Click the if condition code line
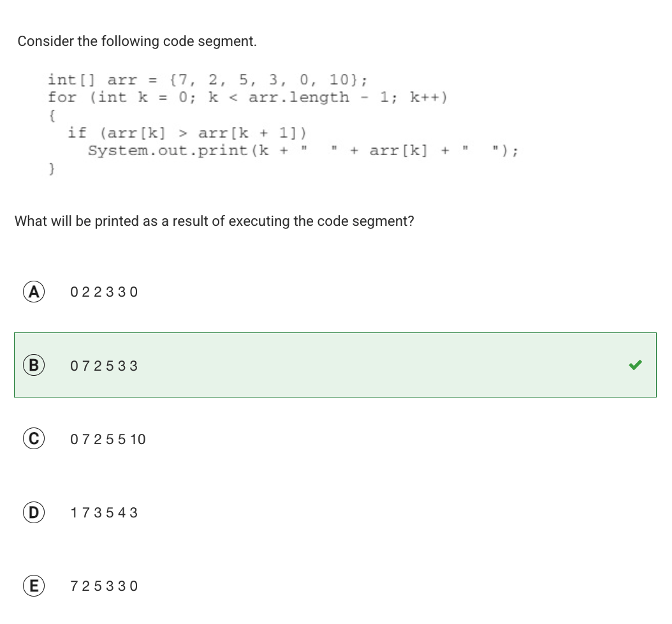672x624 pixels. tap(187, 133)
